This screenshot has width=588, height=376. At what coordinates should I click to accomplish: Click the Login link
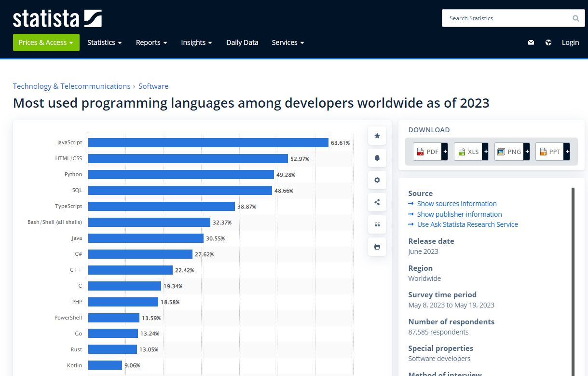point(570,42)
